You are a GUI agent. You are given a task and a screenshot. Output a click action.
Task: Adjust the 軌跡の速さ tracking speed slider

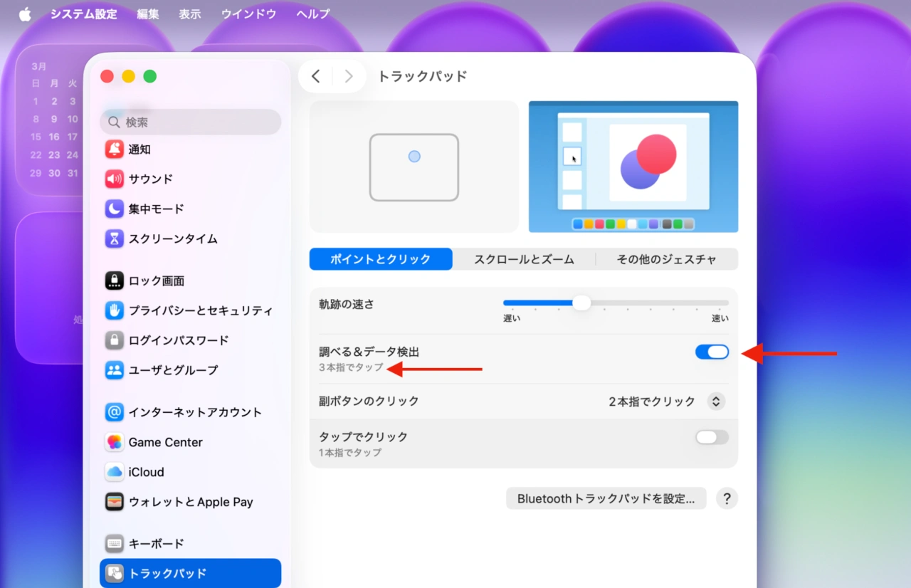[x=581, y=303]
